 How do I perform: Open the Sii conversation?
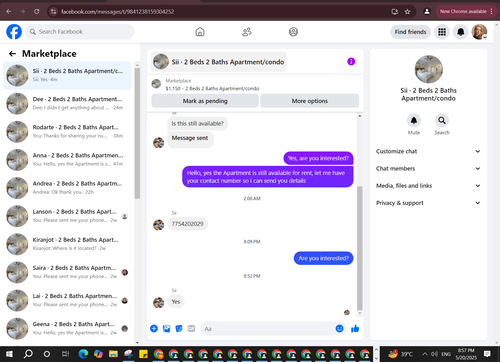67,75
